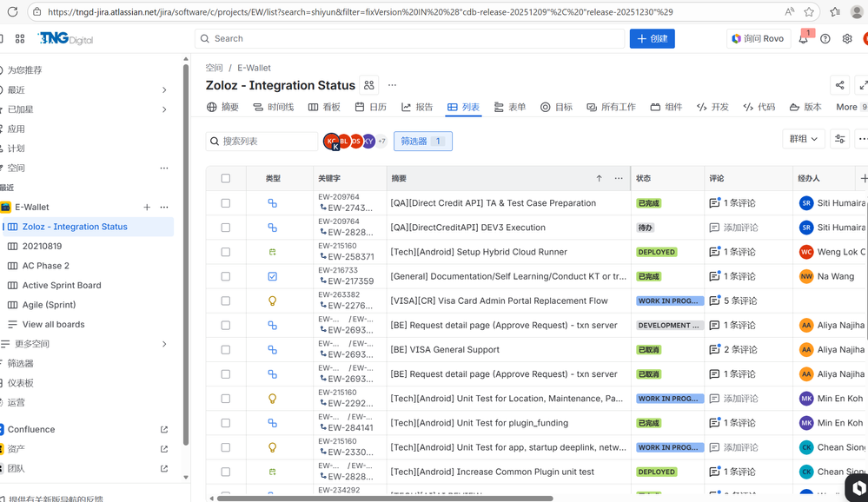The image size is (868, 502).
Task: Click the sidebar vertical scrollbar
Action: pos(186,254)
